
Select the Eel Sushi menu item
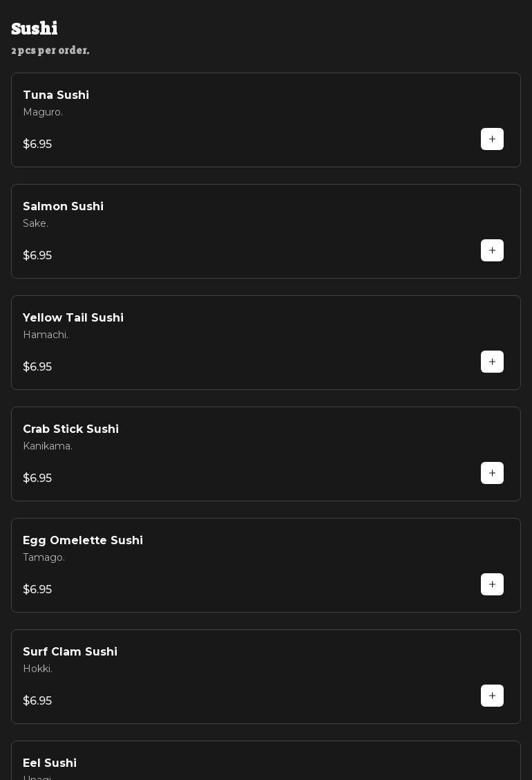pyautogui.click(x=50, y=763)
